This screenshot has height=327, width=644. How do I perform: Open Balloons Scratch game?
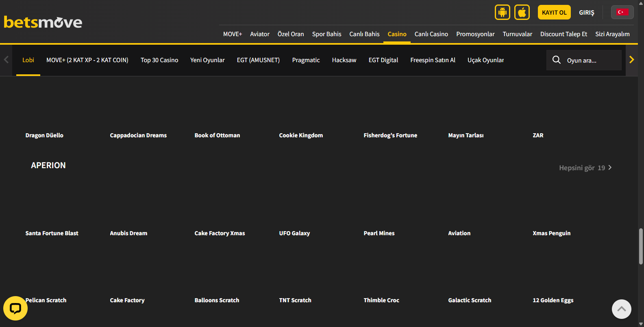pyautogui.click(x=217, y=300)
